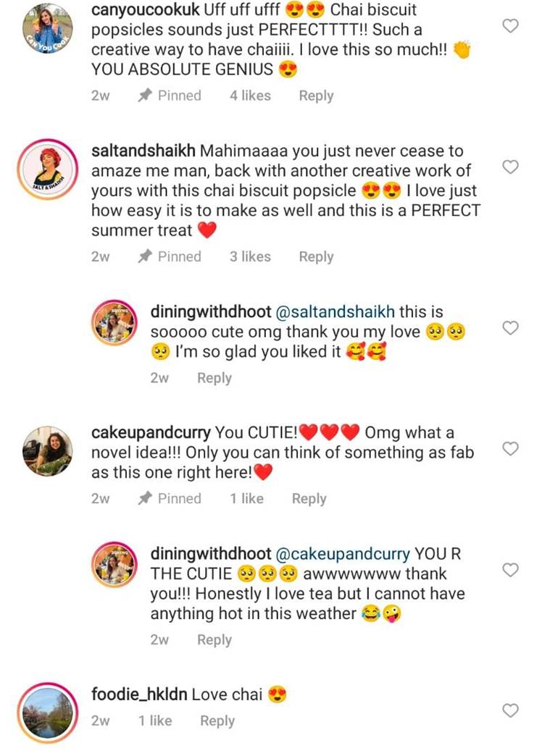The image size is (550, 756).
Task: Open foodie_hkldn's profile avatar
Action: click(x=48, y=713)
